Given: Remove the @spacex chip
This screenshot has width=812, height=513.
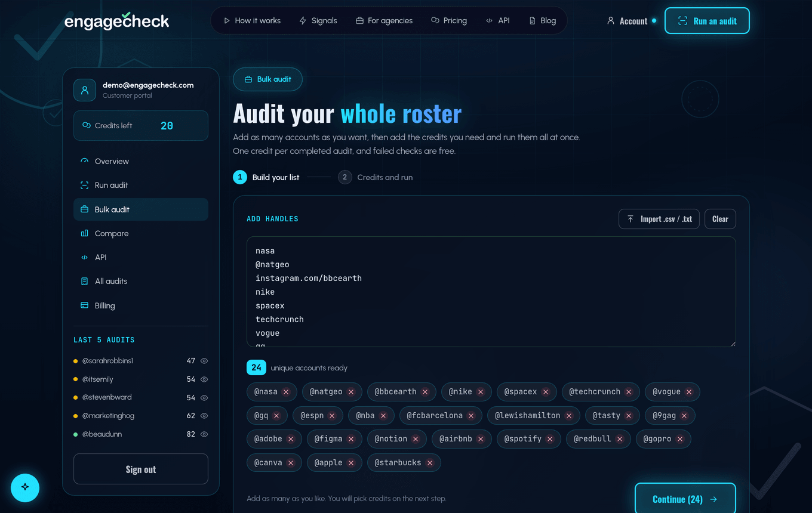Looking at the screenshot, I should click(x=546, y=392).
